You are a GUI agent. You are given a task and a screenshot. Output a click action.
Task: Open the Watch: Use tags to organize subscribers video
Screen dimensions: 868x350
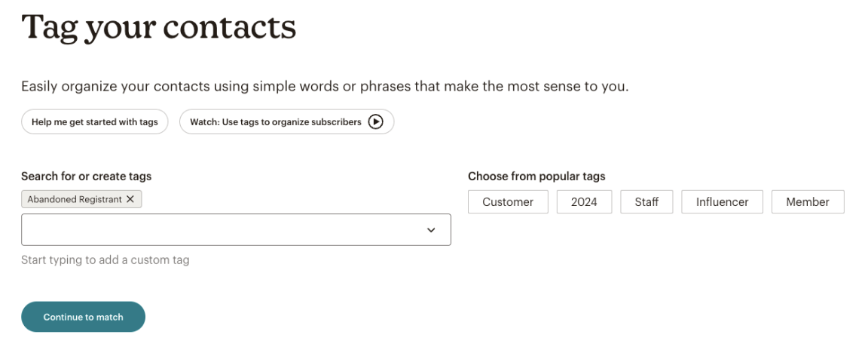coord(287,122)
